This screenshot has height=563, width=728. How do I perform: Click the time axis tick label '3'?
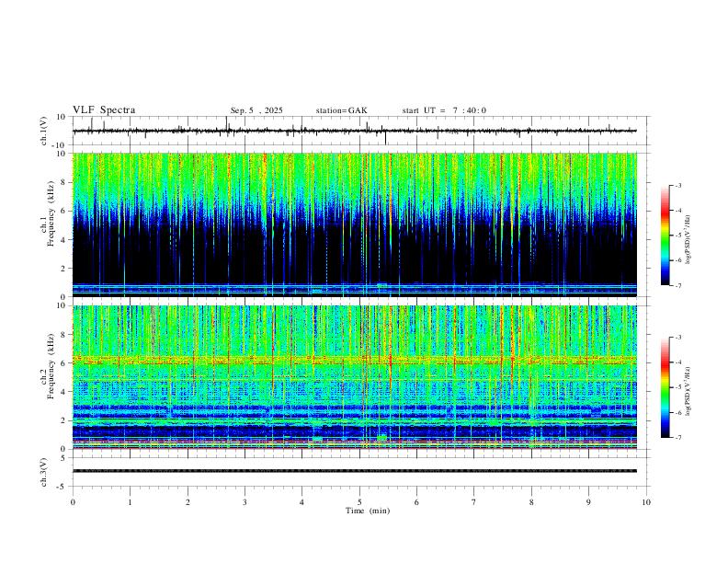[x=245, y=502]
